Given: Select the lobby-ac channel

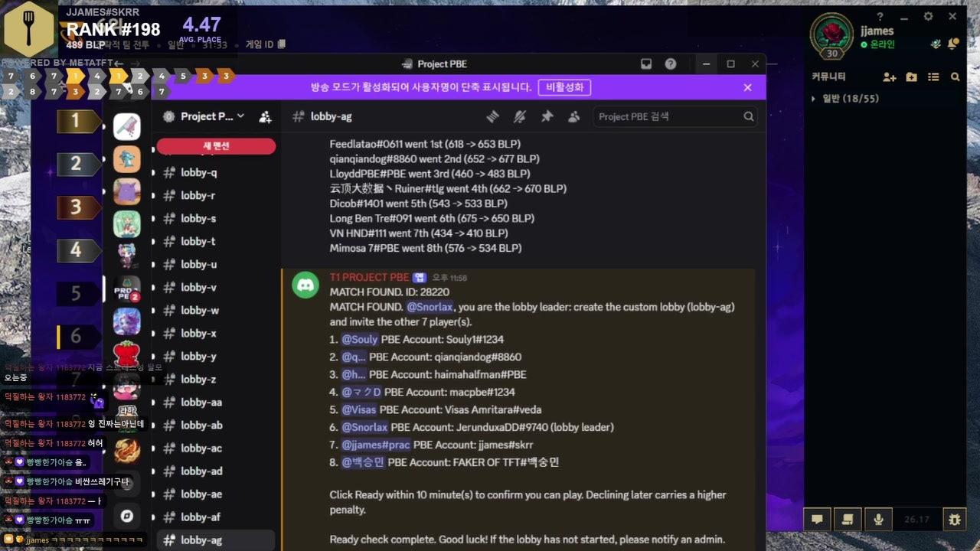Looking at the screenshot, I should coord(217,448).
